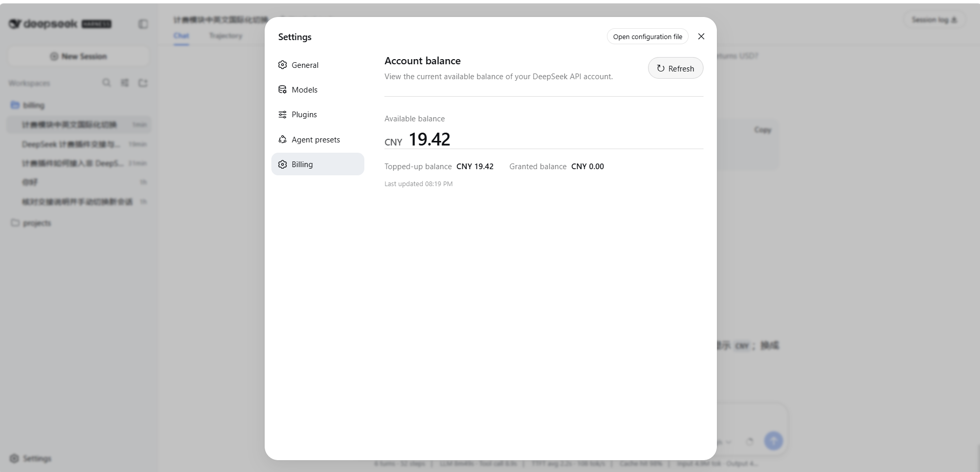Click the Open configuration file button

tap(648, 37)
